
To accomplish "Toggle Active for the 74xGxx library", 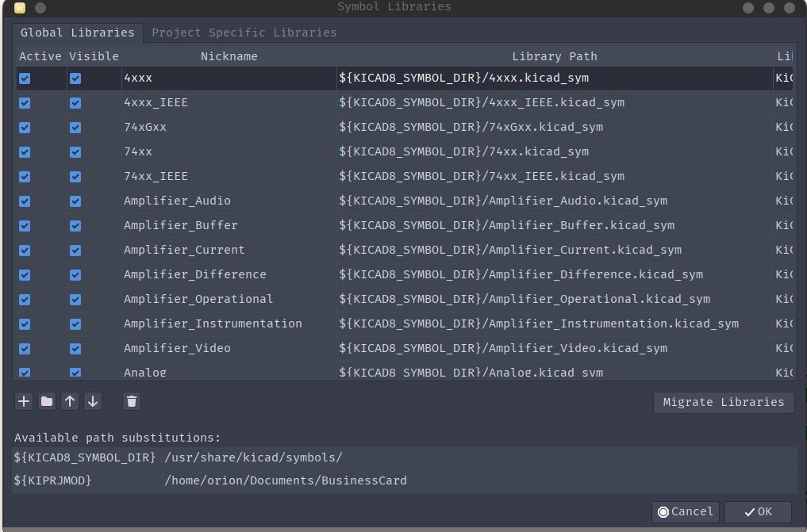I will tap(25, 127).
